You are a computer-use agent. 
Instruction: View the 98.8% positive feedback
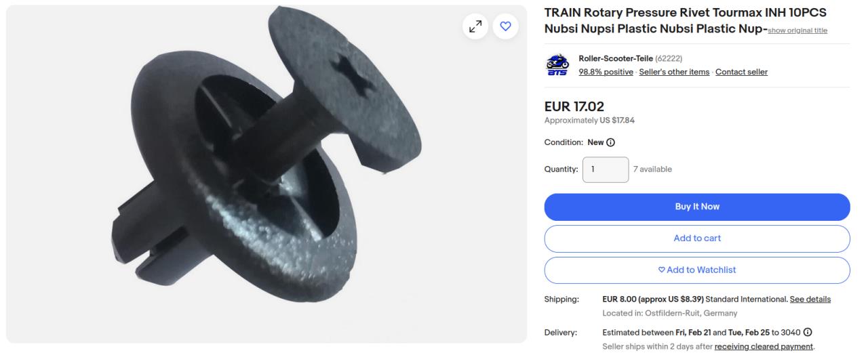606,72
